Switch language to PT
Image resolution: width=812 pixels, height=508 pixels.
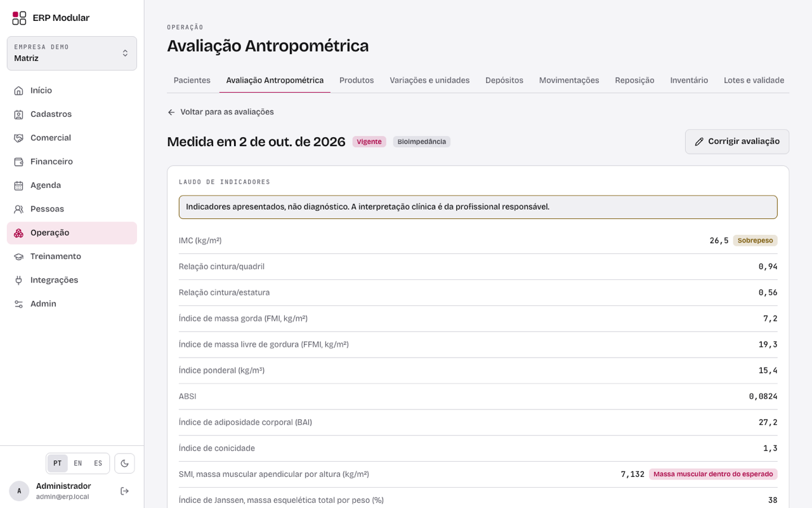tap(58, 464)
